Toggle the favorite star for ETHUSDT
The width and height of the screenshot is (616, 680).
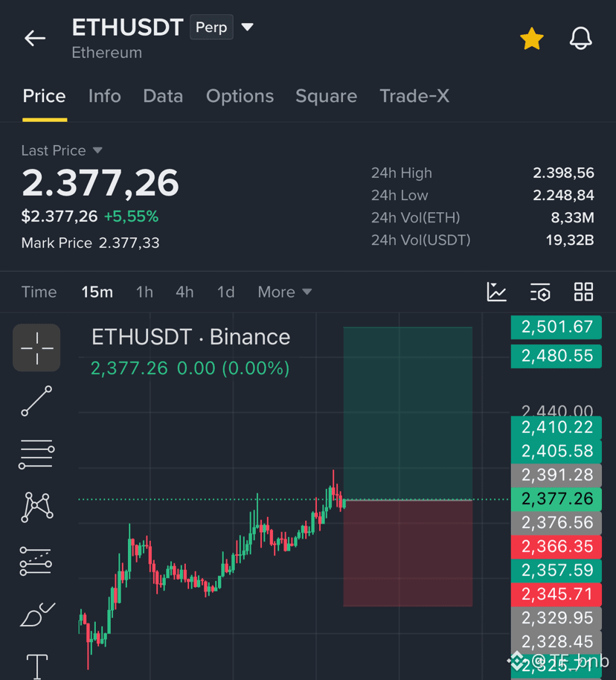pos(531,39)
